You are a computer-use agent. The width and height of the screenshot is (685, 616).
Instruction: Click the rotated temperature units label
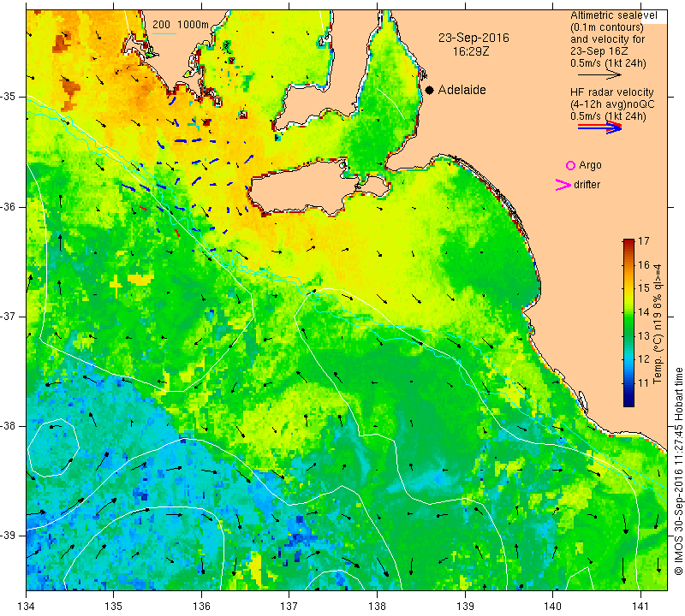pos(658,323)
